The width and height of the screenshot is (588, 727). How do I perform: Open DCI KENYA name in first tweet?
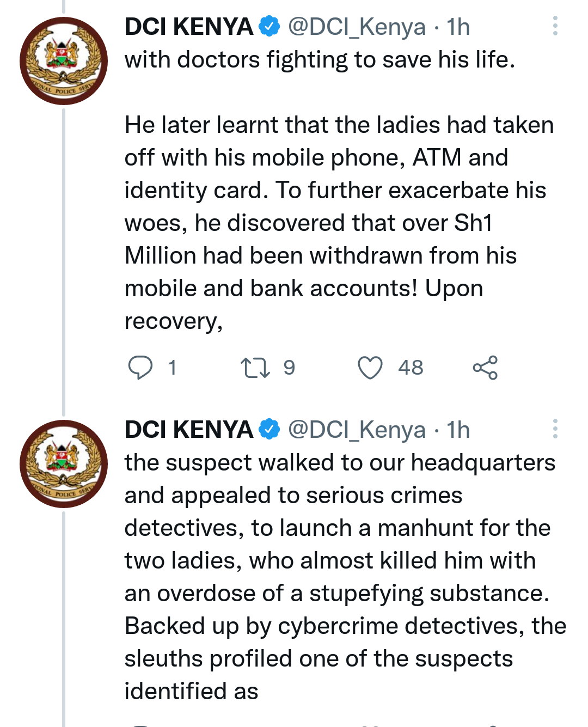[x=189, y=27]
